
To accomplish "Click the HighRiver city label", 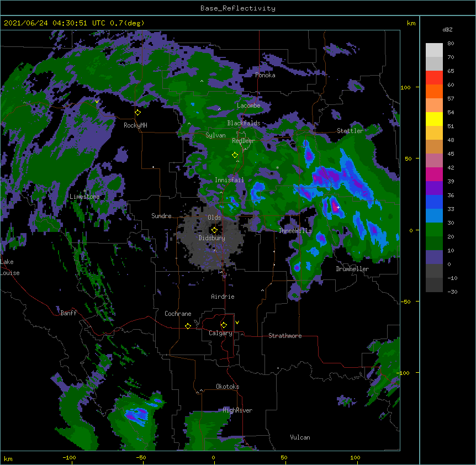I will pos(237,410).
